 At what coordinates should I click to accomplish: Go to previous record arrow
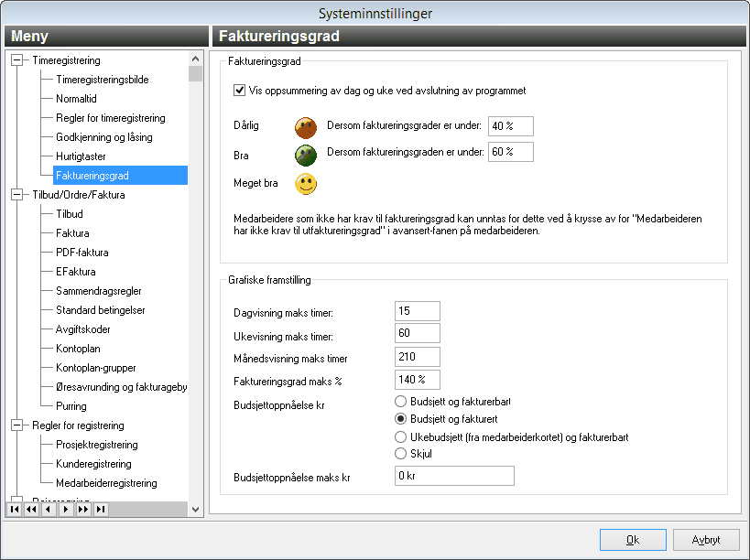[49, 510]
